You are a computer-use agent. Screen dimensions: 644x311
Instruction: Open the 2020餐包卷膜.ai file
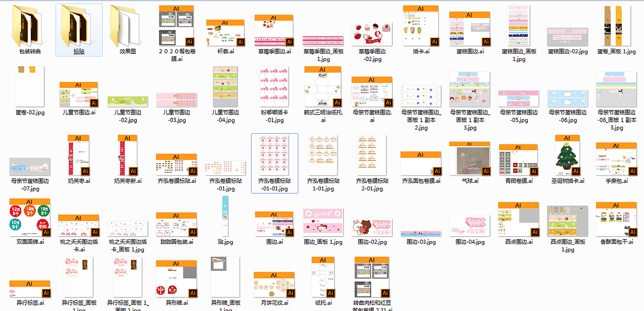pos(176,24)
